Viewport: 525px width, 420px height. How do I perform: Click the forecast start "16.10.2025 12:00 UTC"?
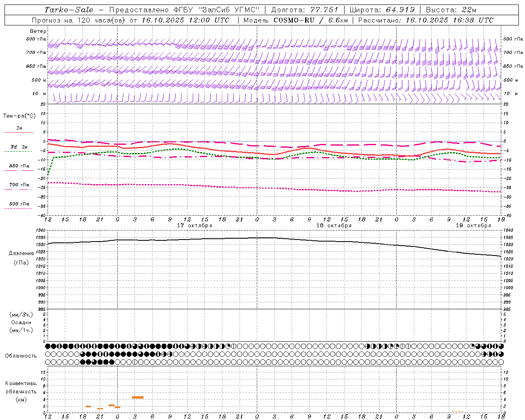[186, 20]
